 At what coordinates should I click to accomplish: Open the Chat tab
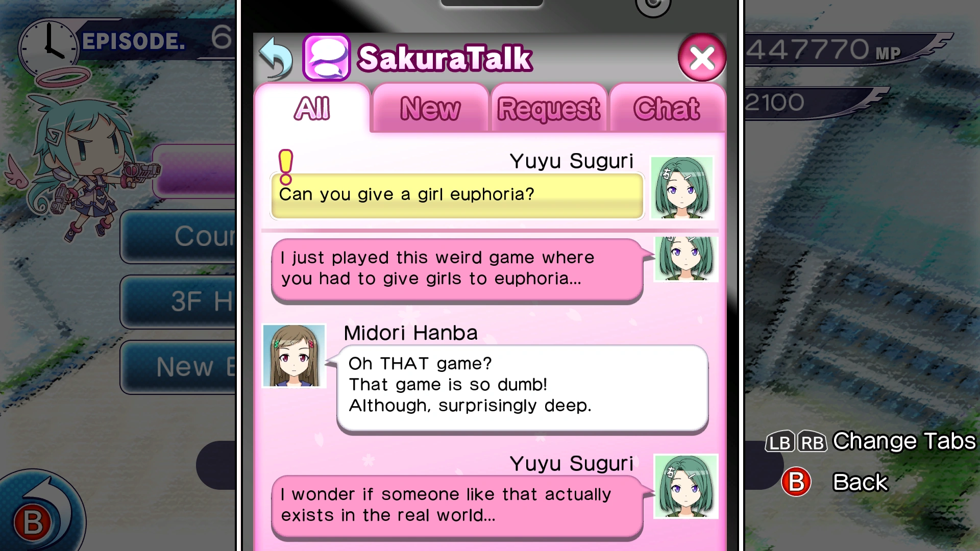pyautogui.click(x=667, y=108)
